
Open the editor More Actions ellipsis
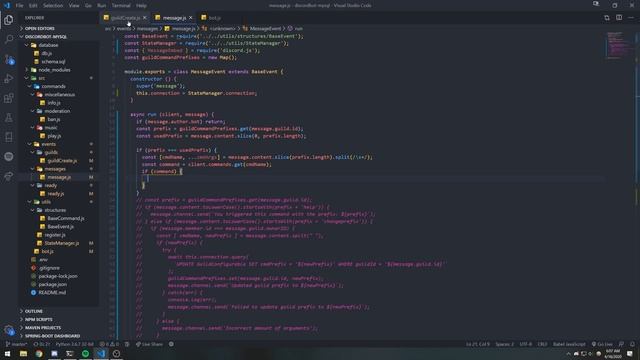click(631, 18)
